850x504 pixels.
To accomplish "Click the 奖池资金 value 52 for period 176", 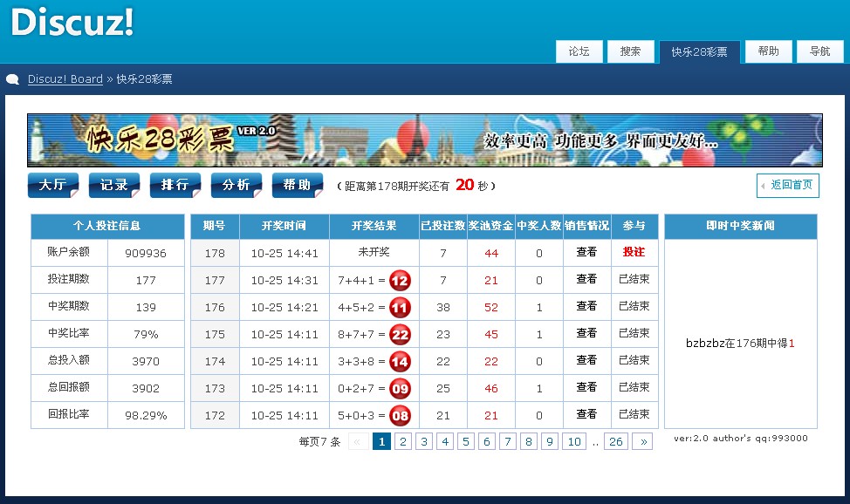I will pyautogui.click(x=491, y=307).
